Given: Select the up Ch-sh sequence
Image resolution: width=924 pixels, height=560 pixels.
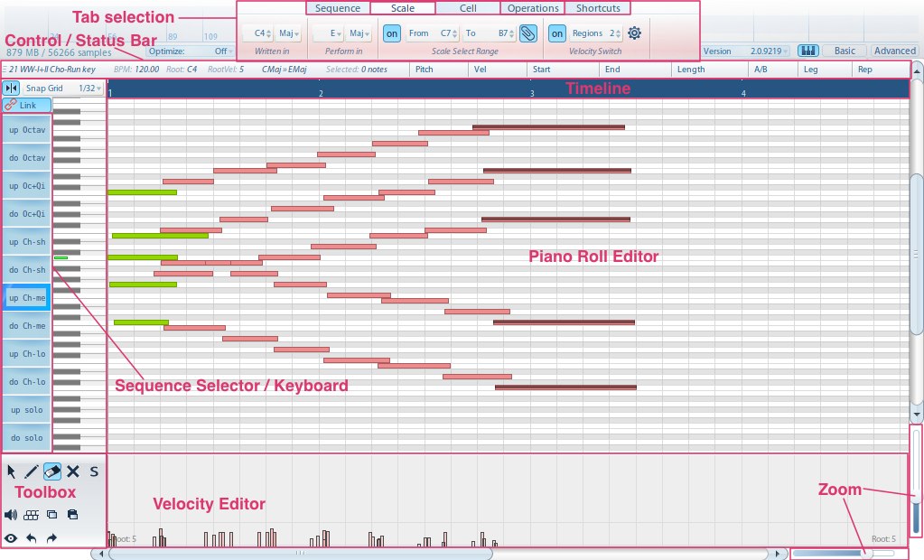Looking at the screenshot, I should (26, 242).
